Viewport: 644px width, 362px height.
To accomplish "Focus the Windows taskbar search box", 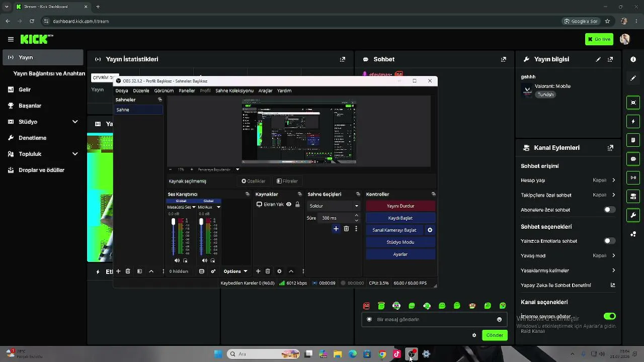I will [x=263, y=354].
